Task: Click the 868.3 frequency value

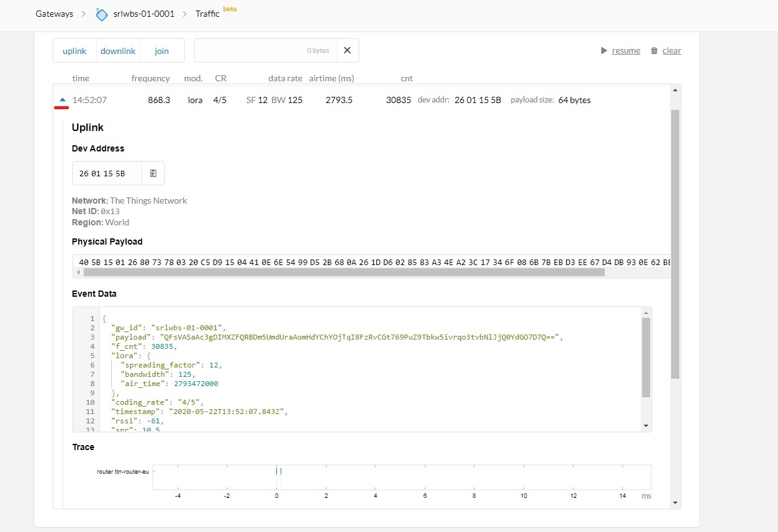Action: click(x=159, y=100)
